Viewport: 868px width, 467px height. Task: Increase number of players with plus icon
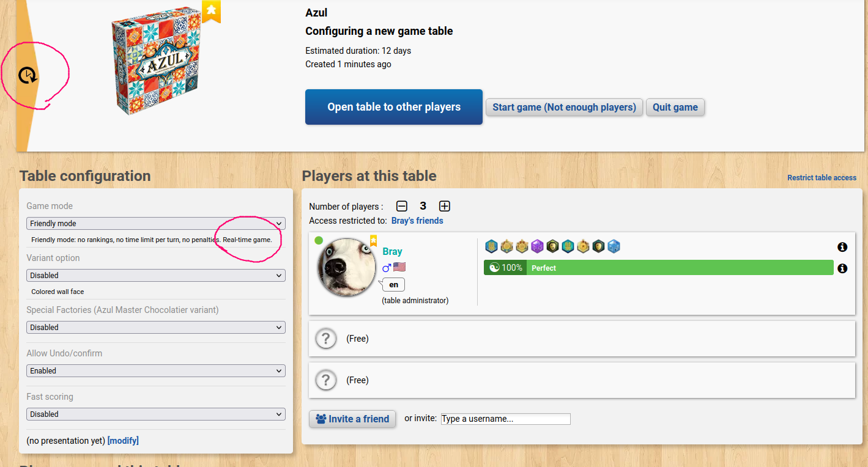point(445,207)
